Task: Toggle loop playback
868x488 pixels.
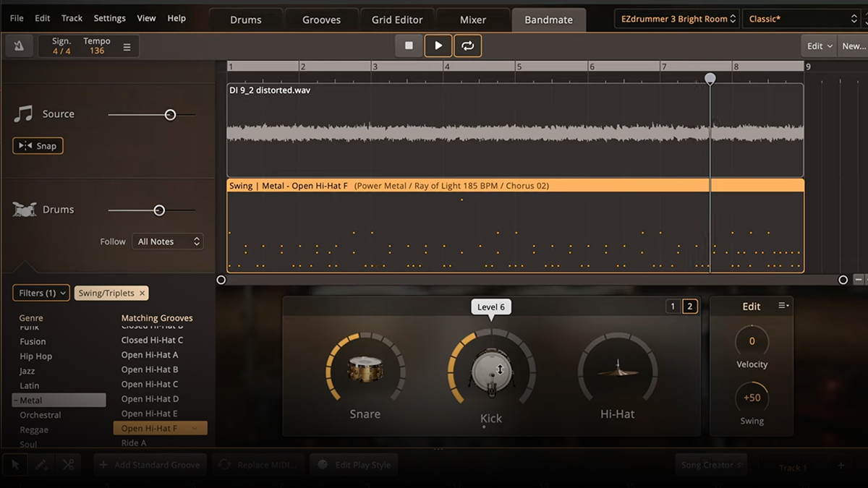Action: pyautogui.click(x=468, y=46)
